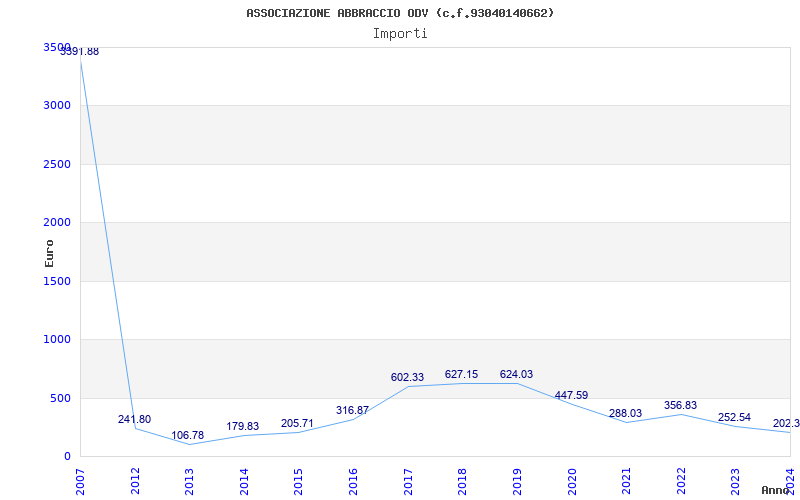Click the Euro axis label
800x500 pixels.
click(49, 253)
